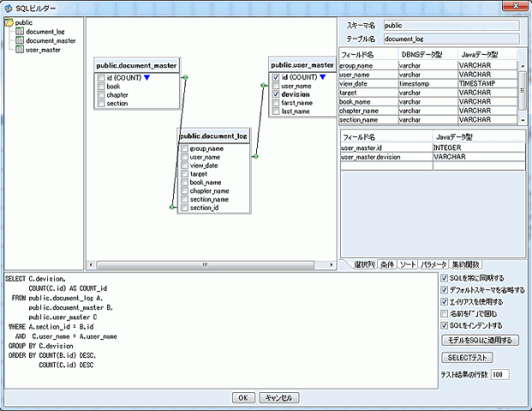Open COUNT dropdown arrow in document_master id

(x=146, y=78)
